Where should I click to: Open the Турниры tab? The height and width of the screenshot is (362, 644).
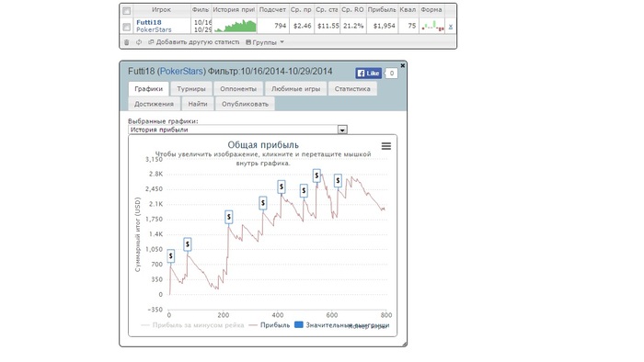[191, 88]
